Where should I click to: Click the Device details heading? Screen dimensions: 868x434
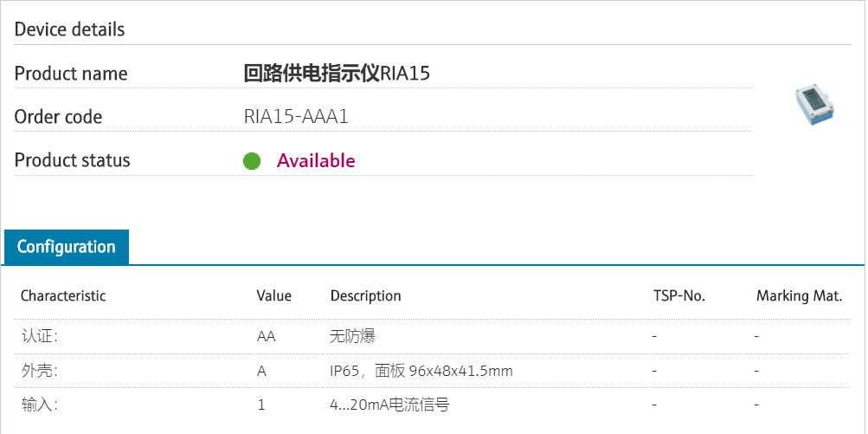click(x=70, y=29)
